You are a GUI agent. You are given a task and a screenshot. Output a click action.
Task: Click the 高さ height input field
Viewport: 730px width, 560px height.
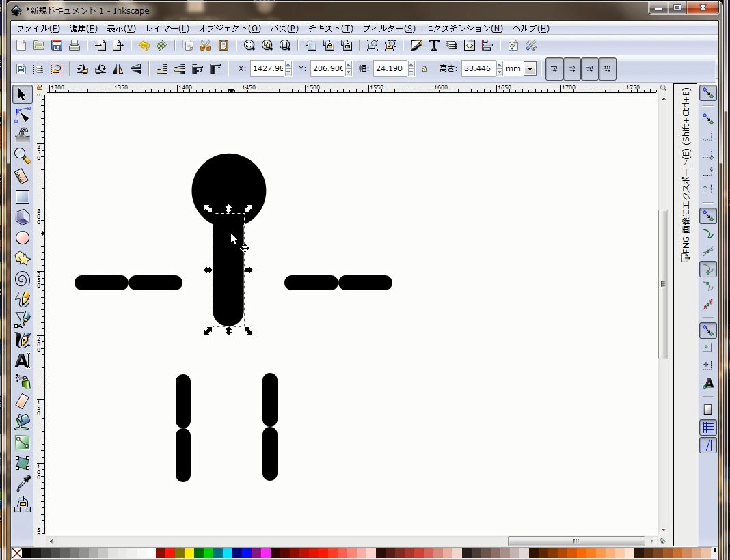478,69
